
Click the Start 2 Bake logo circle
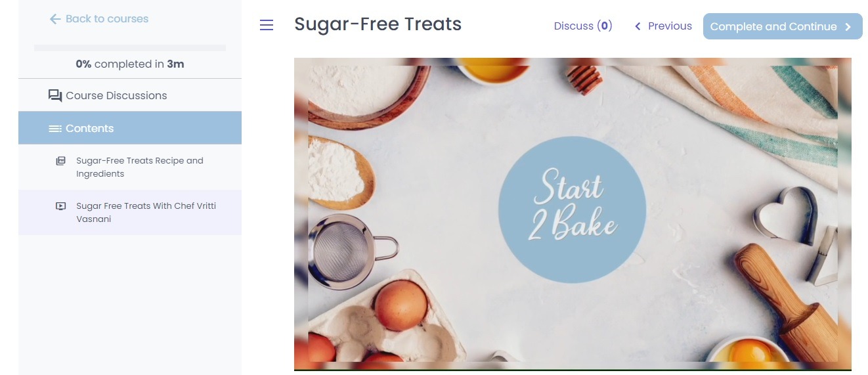click(x=572, y=210)
